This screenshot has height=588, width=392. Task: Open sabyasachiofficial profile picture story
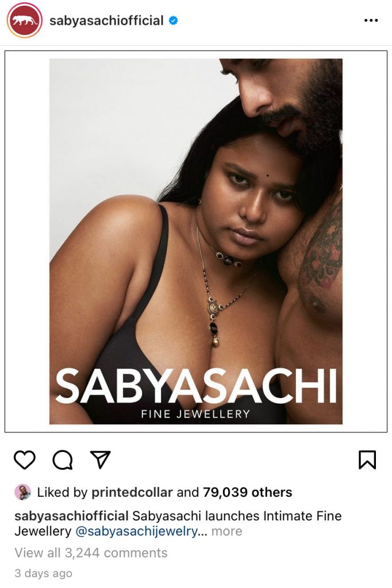(24, 20)
